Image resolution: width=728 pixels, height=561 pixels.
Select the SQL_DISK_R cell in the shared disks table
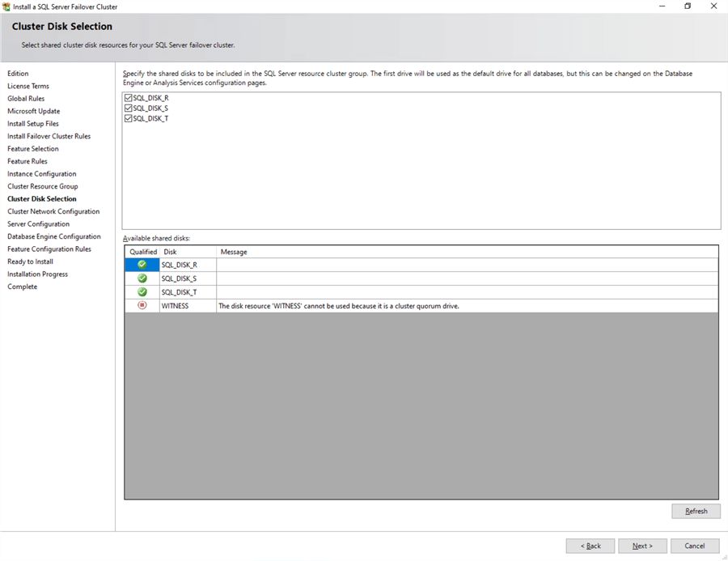tap(188, 265)
